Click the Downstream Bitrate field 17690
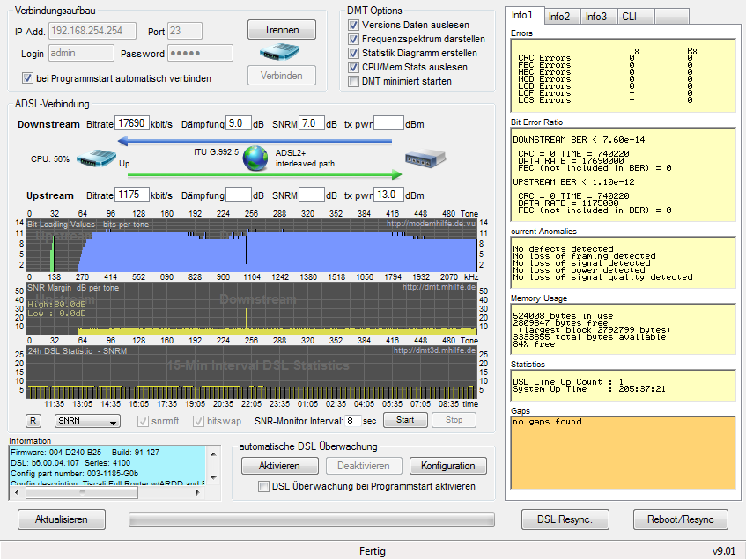This screenshot has width=746, height=560. point(132,123)
